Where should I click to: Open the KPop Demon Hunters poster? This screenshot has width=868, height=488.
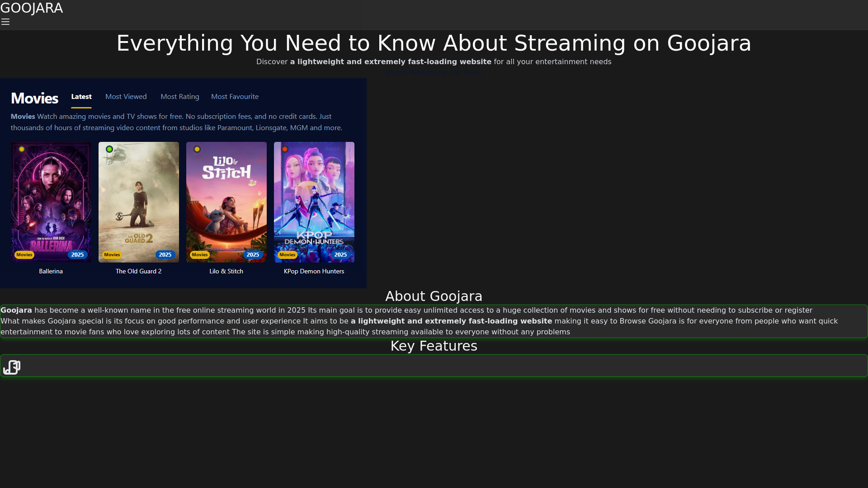pos(314,202)
